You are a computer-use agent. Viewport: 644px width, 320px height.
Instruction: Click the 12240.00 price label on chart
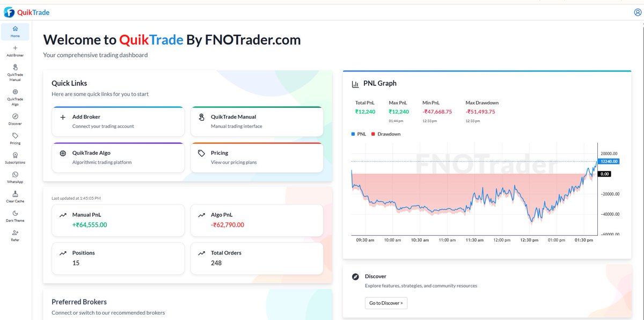pos(609,161)
